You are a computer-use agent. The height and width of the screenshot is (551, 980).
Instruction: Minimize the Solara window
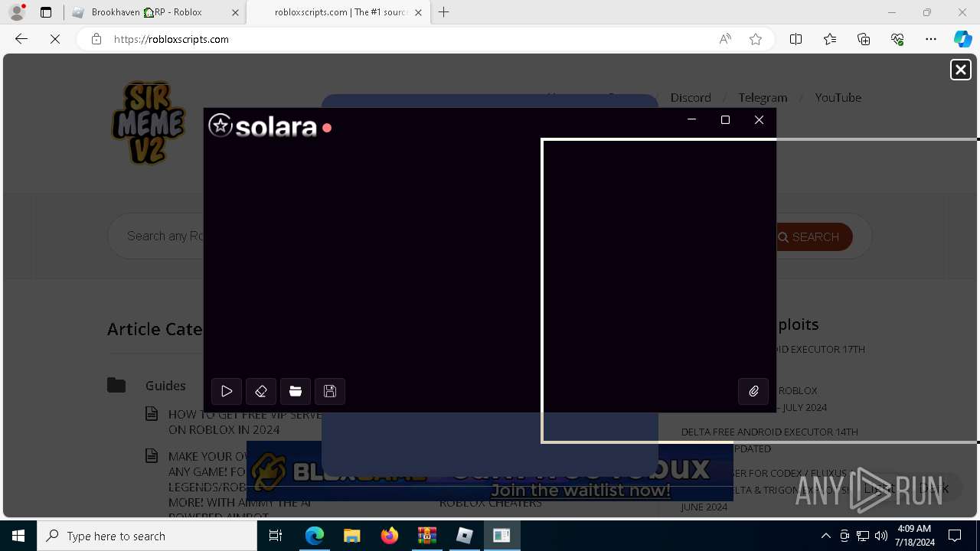point(691,119)
